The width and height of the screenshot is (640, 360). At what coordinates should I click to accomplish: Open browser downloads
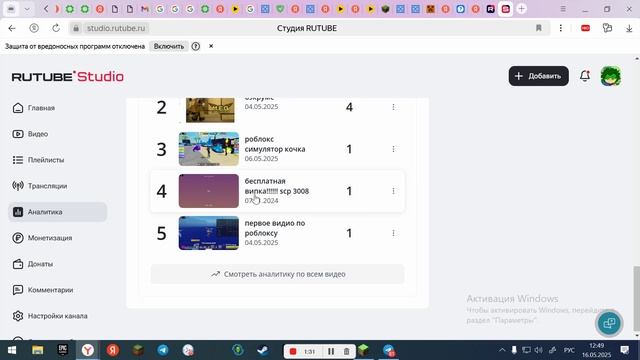[629, 28]
